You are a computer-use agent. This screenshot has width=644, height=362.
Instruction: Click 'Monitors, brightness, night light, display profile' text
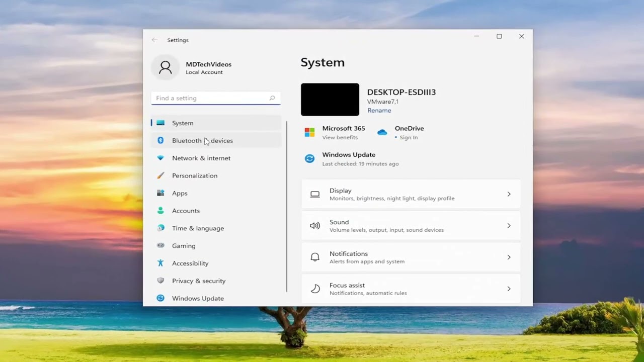pyautogui.click(x=392, y=199)
